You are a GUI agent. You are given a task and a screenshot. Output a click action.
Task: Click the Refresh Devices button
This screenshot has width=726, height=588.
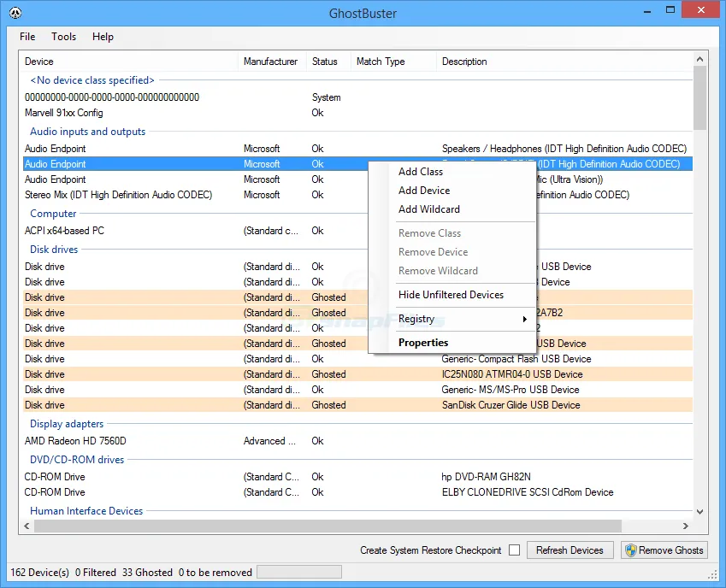pyautogui.click(x=570, y=550)
